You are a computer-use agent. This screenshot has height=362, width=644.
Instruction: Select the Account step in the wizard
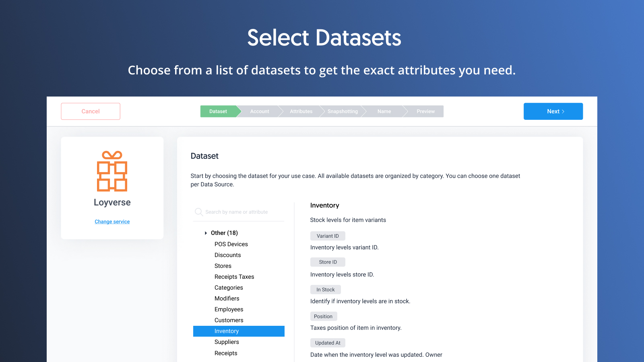click(260, 111)
